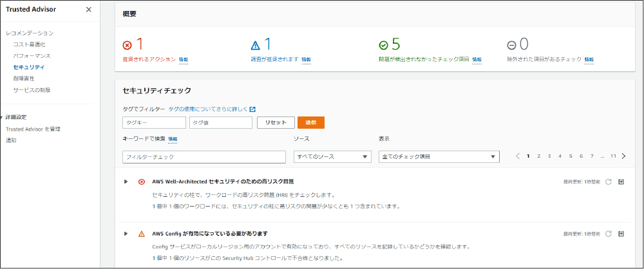Go to page 5
Image resolution: width=644 pixels, height=269 pixels.
pos(571,156)
